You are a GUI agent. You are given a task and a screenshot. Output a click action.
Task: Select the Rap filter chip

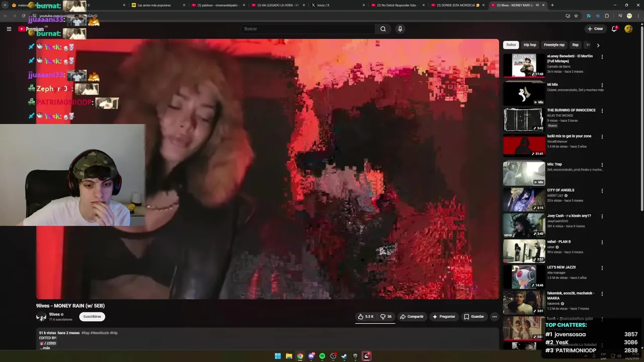coord(575,45)
